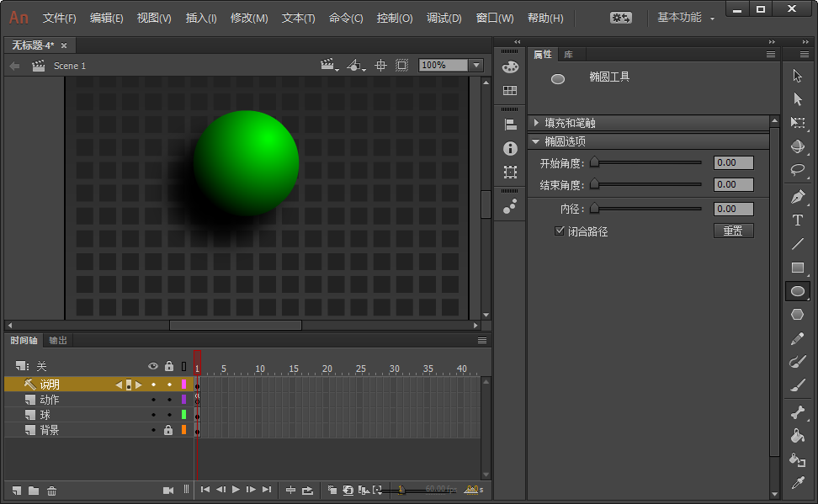Toggle outline color of 说明 layer

point(183,385)
